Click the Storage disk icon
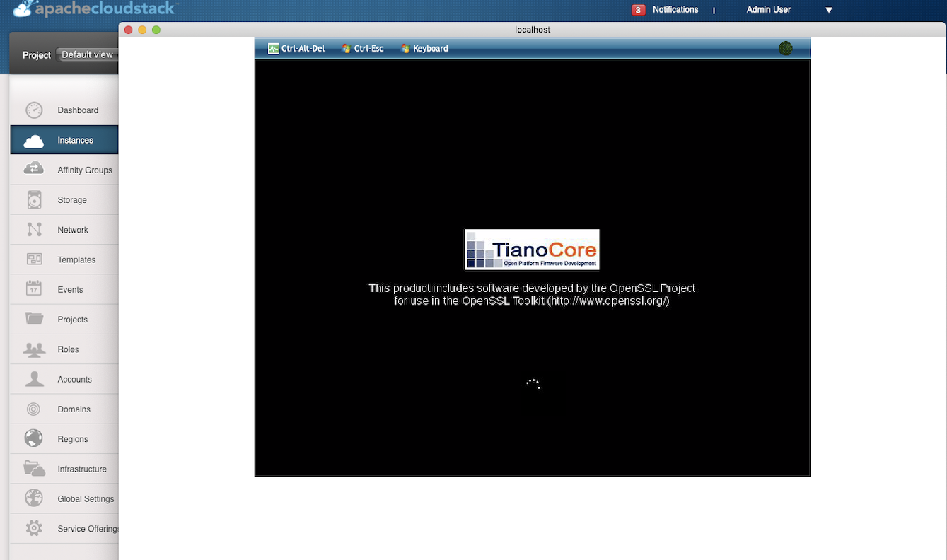 pyautogui.click(x=34, y=200)
